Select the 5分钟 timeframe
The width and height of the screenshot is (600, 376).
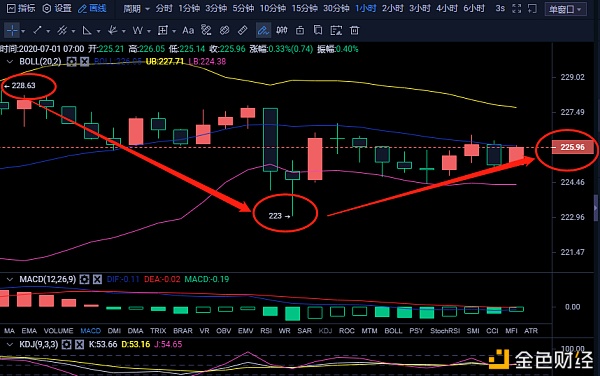click(243, 8)
